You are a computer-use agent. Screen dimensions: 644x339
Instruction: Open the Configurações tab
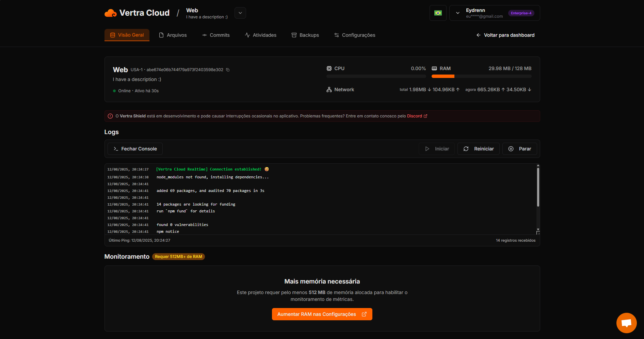point(355,35)
